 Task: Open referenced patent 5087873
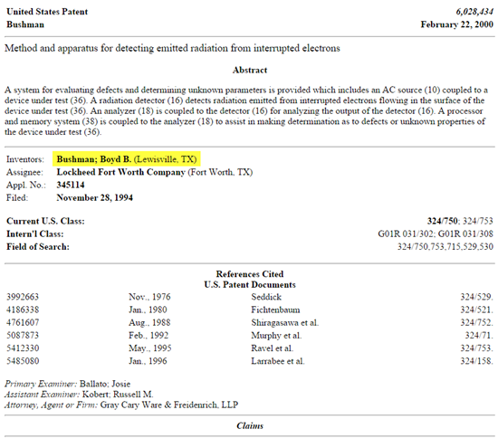(x=23, y=335)
